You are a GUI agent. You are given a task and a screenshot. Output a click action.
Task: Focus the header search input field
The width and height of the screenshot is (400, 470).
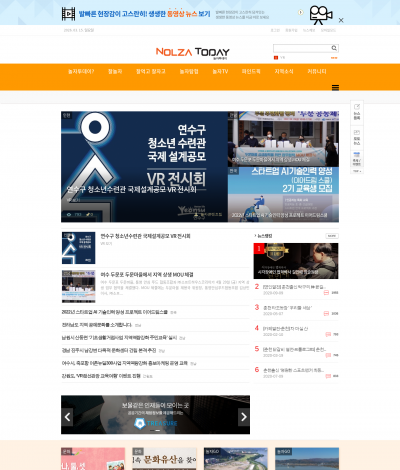tap(302, 48)
